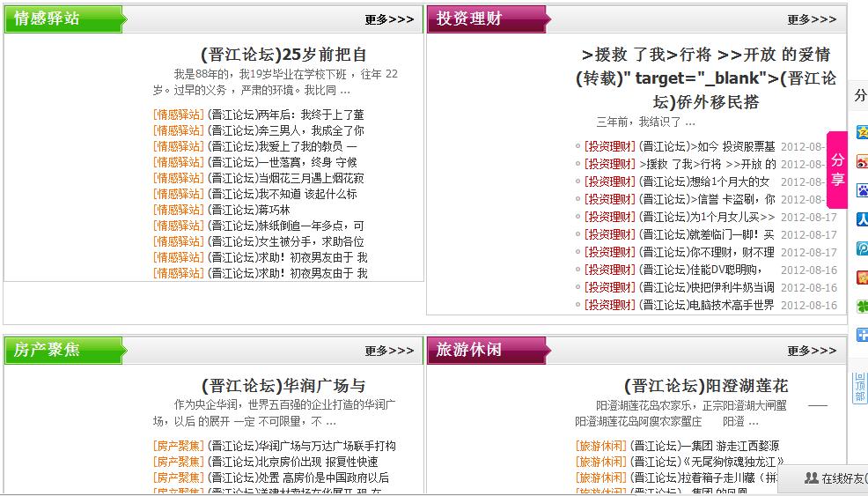Share via the green clover icon

[x=863, y=306]
